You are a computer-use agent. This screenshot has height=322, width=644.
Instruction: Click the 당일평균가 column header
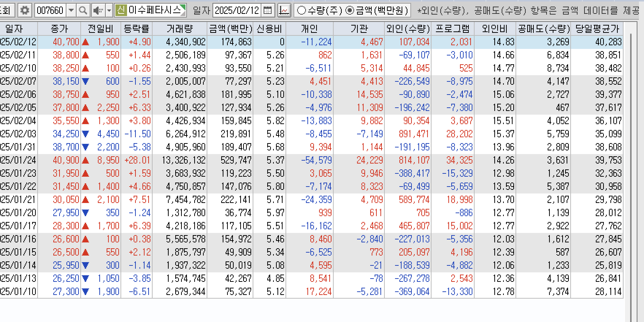597,28
